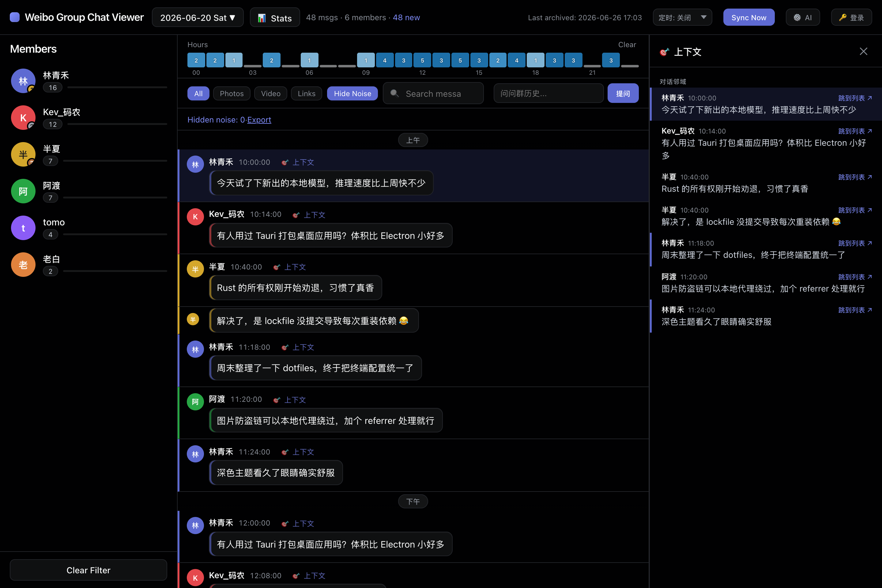Open 上下文 for 林青禾 12:00:00 message
882x588 pixels.
(x=298, y=523)
